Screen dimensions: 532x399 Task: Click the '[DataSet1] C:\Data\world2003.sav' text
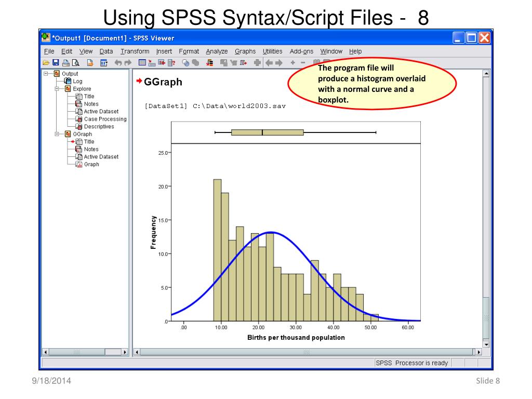pyautogui.click(x=215, y=106)
